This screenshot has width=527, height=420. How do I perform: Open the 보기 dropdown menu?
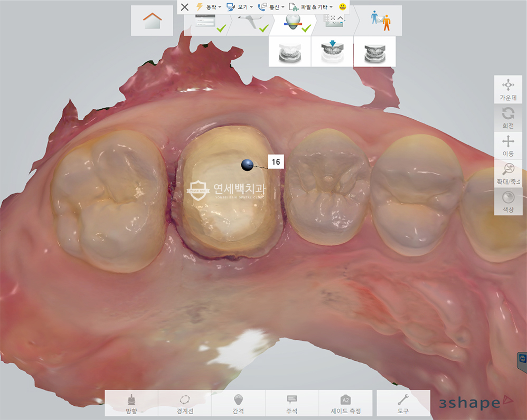(x=240, y=7)
